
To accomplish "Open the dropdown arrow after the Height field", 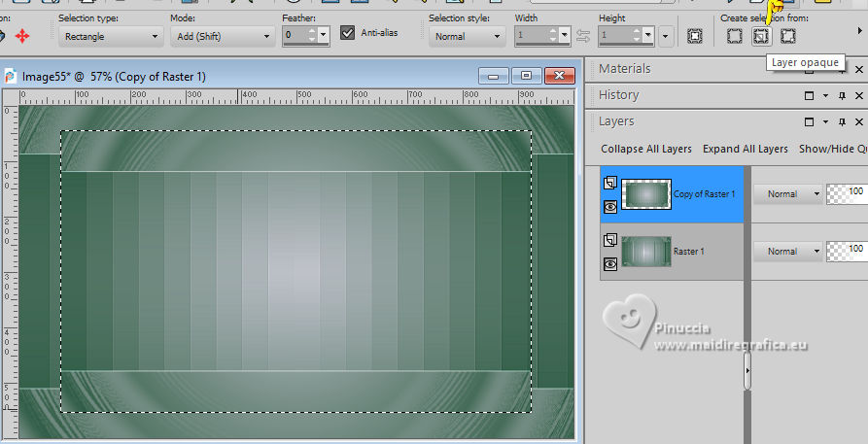I will [666, 37].
